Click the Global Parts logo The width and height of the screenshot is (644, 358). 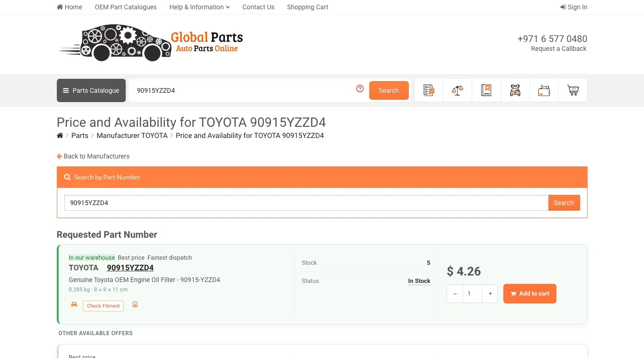pyautogui.click(x=150, y=43)
